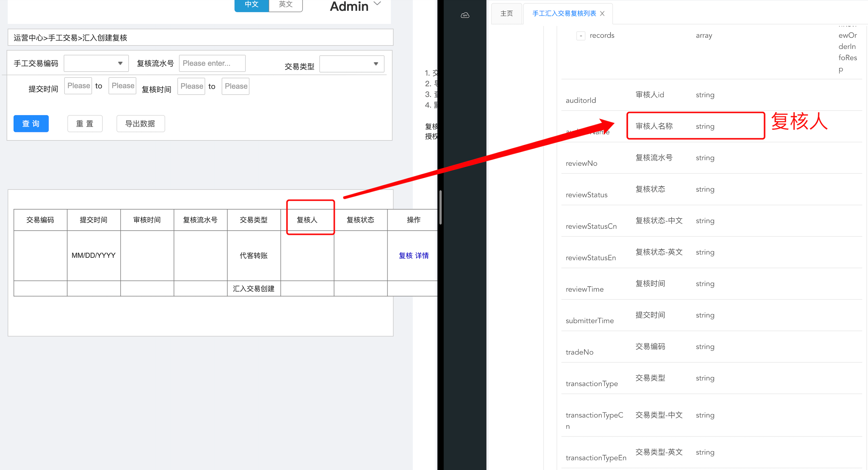
Task: Collapse the records array node
Action: 580,36
